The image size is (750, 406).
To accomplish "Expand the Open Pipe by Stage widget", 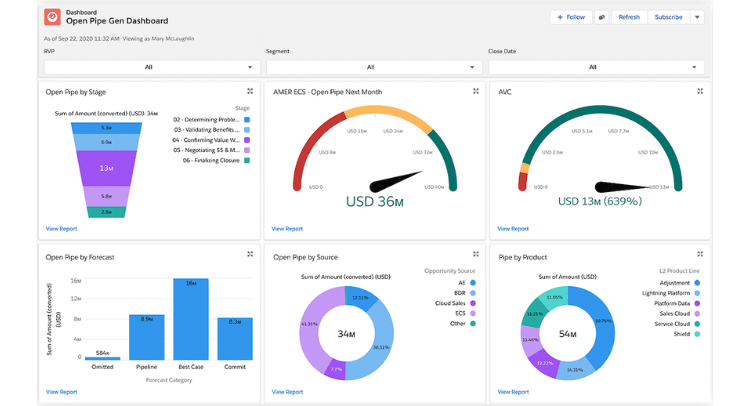I will point(250,91).
